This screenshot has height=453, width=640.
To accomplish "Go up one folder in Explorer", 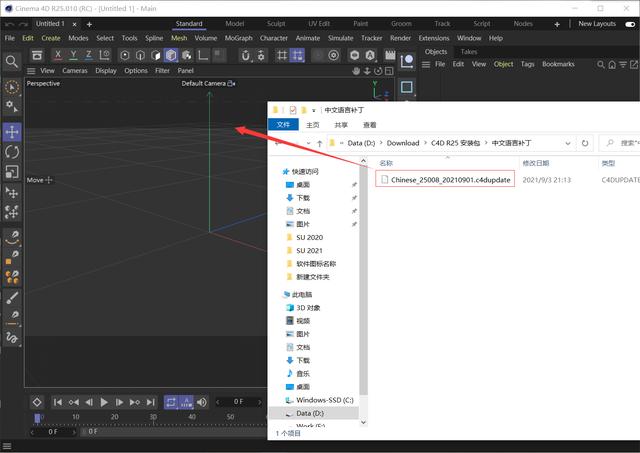I will click(320, 144).
